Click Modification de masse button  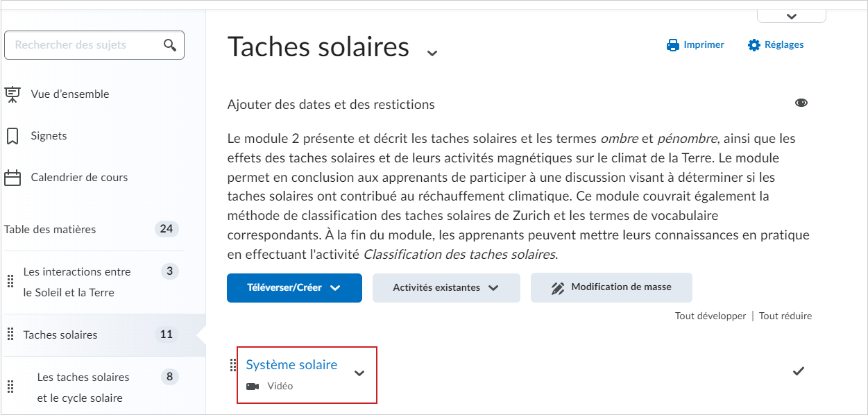611,287
